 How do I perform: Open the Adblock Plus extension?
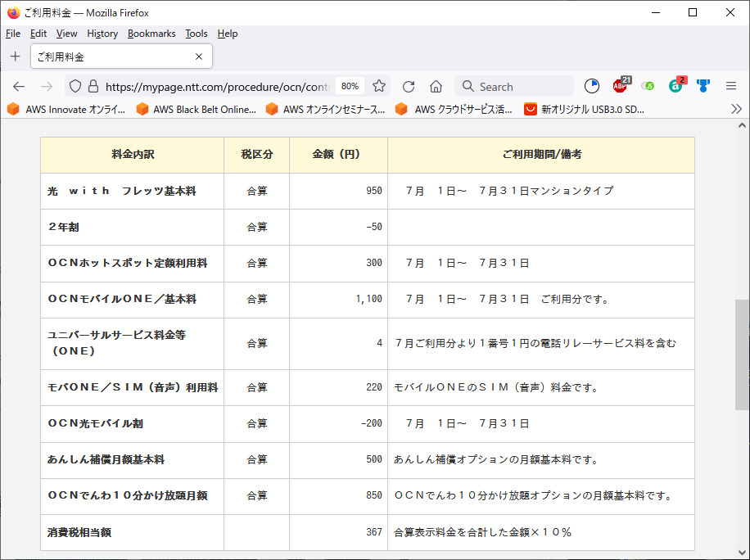click(x=620, y=86)
